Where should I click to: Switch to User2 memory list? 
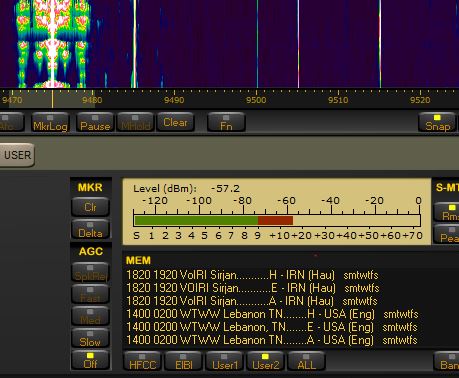[265, 361]
